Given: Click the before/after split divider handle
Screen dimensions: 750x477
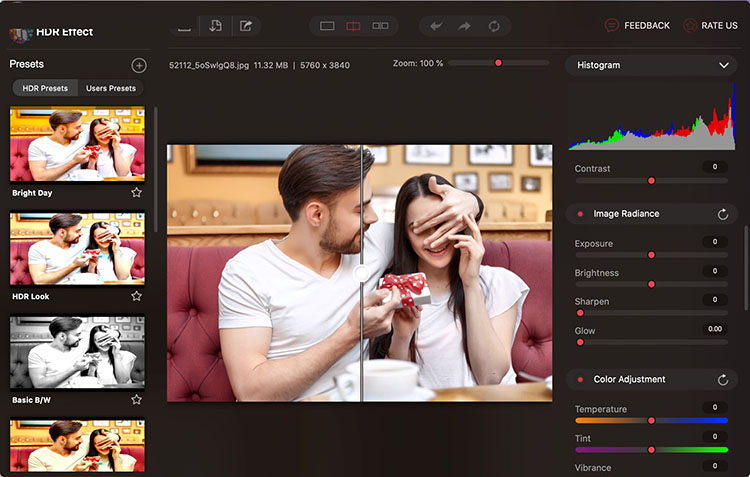Looking at the screenshot, I should point(361,273).
